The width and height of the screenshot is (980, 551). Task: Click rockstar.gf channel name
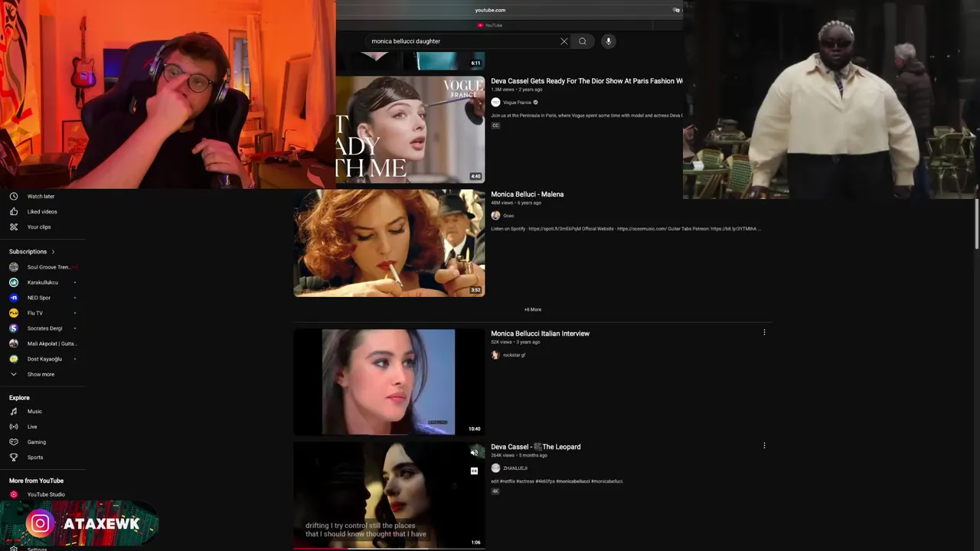[x=514, y=355]
